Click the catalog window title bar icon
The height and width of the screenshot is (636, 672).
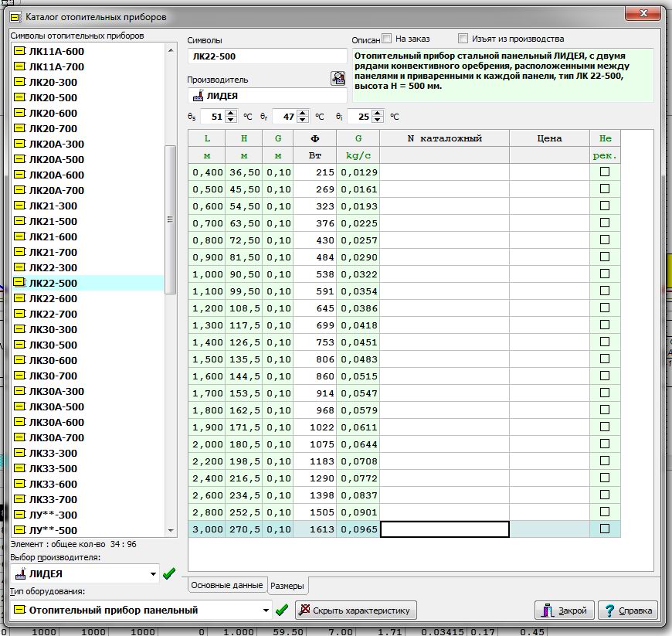coord(14,16)
